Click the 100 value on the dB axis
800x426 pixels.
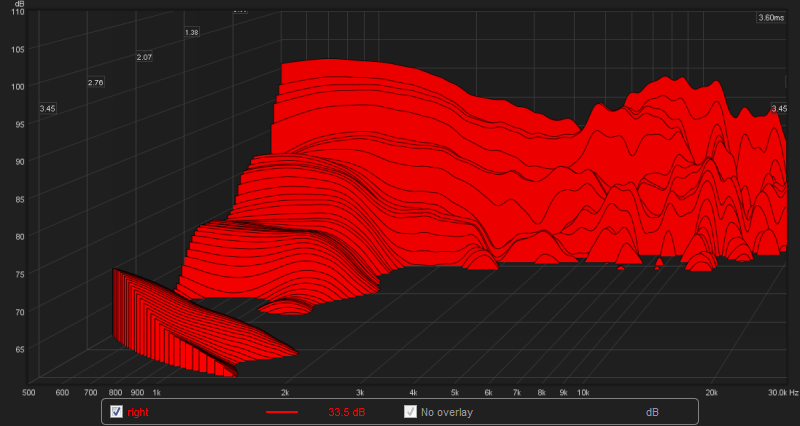click(x=18, y=86)
